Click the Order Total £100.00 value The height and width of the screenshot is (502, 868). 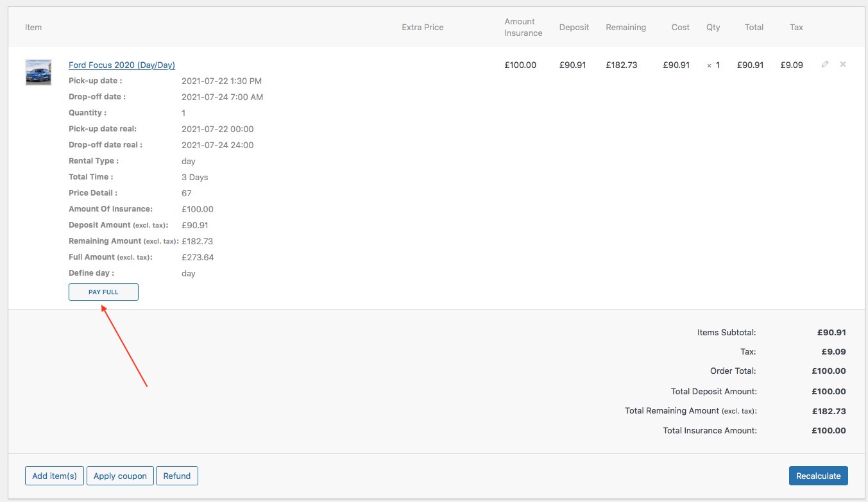click(x=829, y=371)
